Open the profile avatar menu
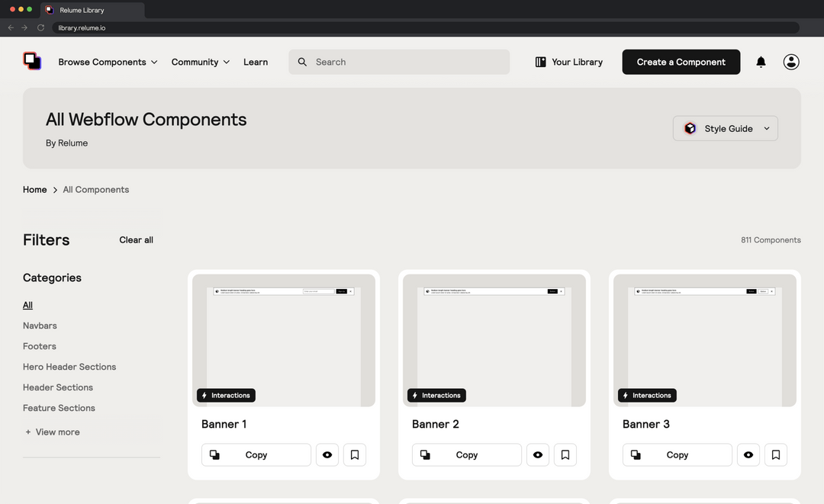824x504 pixels. (791, 62)
